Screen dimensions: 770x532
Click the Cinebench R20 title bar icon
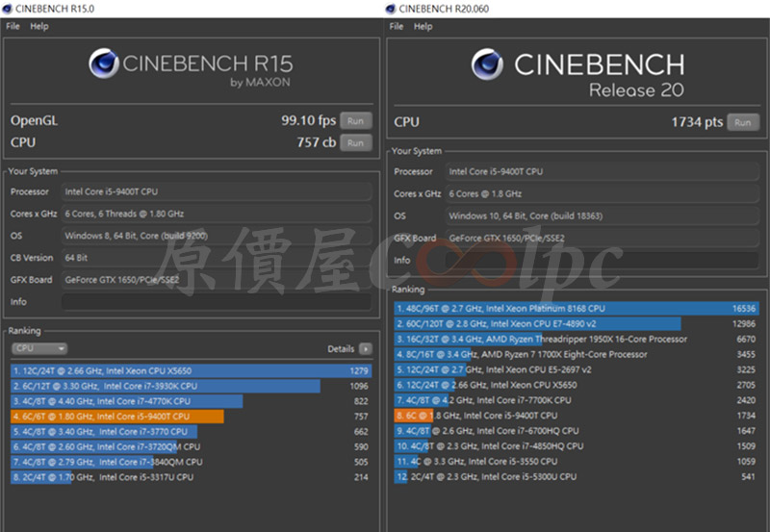pyautogui.click(x=391, y=9)
